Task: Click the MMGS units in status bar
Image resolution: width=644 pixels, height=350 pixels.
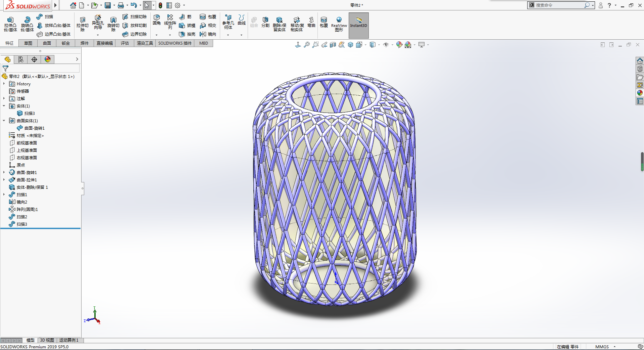Action: click(x=602, y=347)
